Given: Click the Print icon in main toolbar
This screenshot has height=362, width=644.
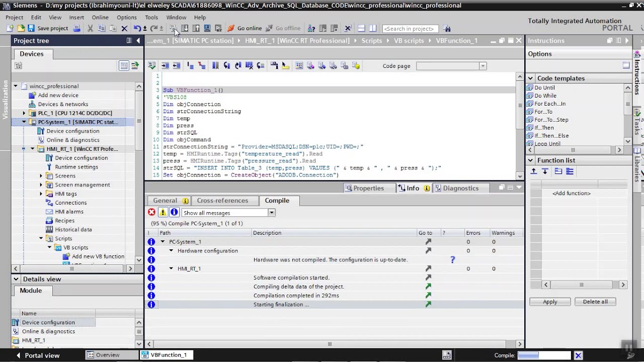Looking at the screenshot, I should tap(76, 28).
